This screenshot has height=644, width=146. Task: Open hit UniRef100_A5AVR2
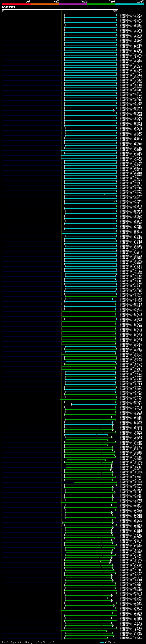point(131,17)
